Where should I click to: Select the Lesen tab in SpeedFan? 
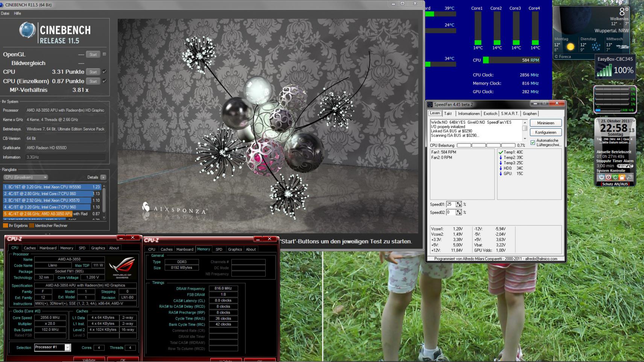pyautogui.click(x=435, y=113)
